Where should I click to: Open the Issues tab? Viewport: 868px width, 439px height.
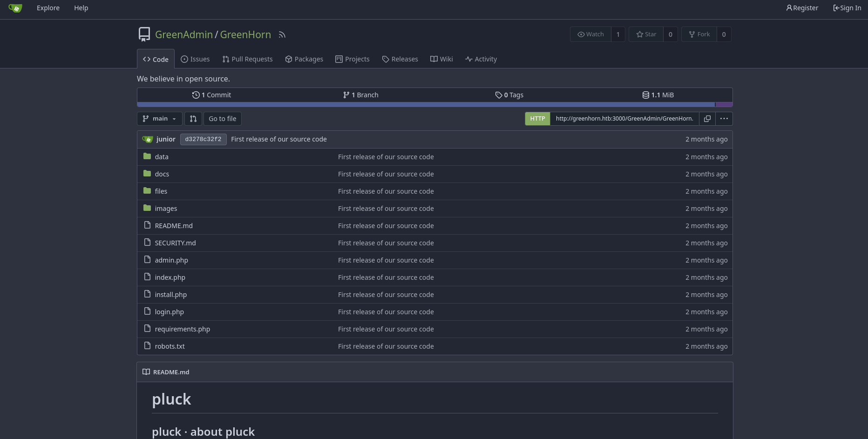(195, 59)
